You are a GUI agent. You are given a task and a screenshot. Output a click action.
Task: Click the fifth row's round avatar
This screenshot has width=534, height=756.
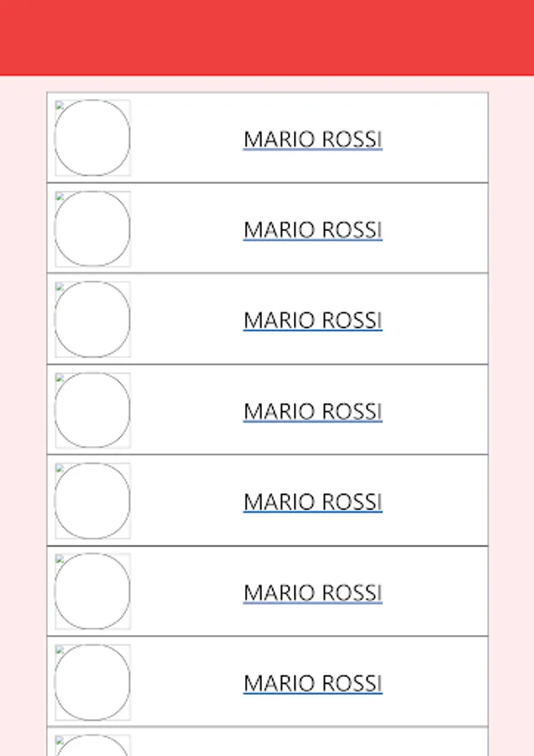[92, 501]
